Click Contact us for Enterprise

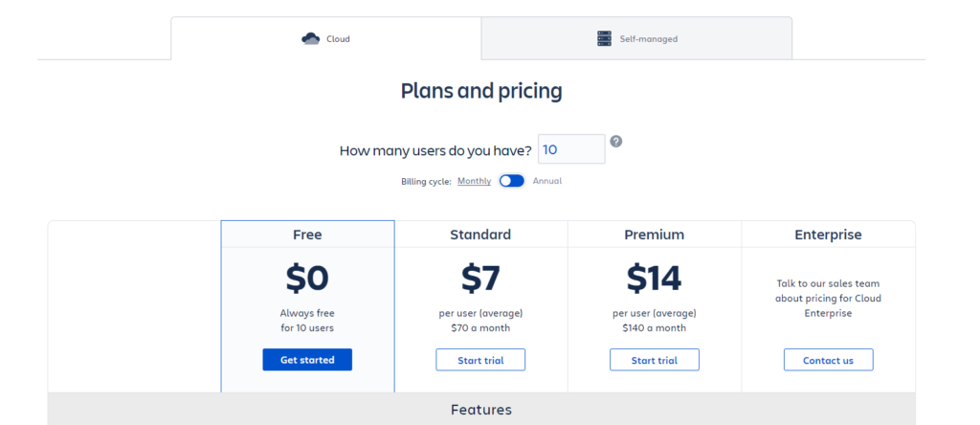pyautogui.click(x=828, y=360)
